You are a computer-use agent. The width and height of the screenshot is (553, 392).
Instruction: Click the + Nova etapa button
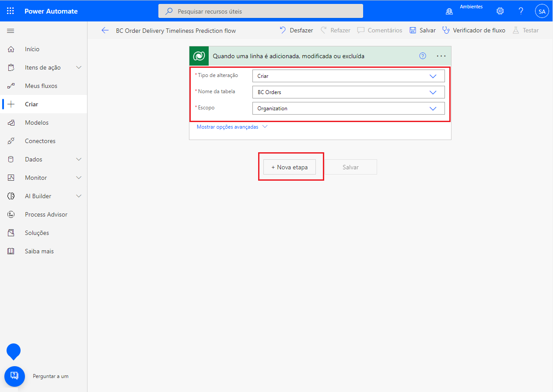coord(290,167)
